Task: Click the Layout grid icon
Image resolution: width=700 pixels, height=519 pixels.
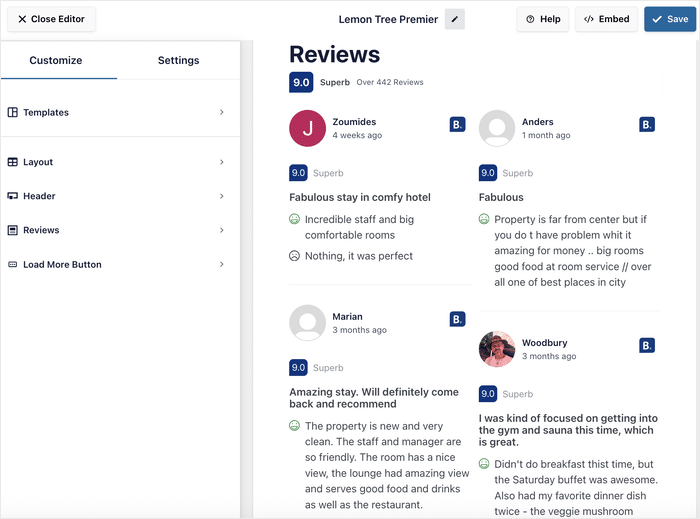Action: point(12,162)
